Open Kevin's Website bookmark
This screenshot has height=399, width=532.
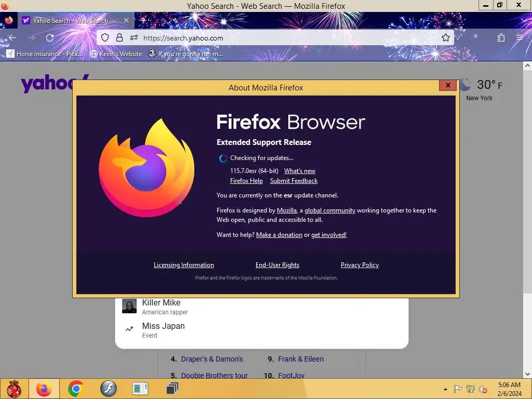click(116, 54)
